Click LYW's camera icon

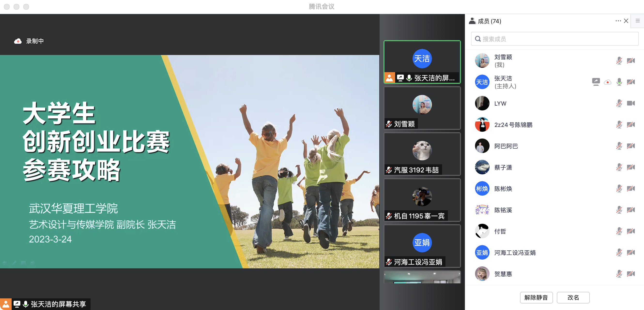[x=631, y=103]
